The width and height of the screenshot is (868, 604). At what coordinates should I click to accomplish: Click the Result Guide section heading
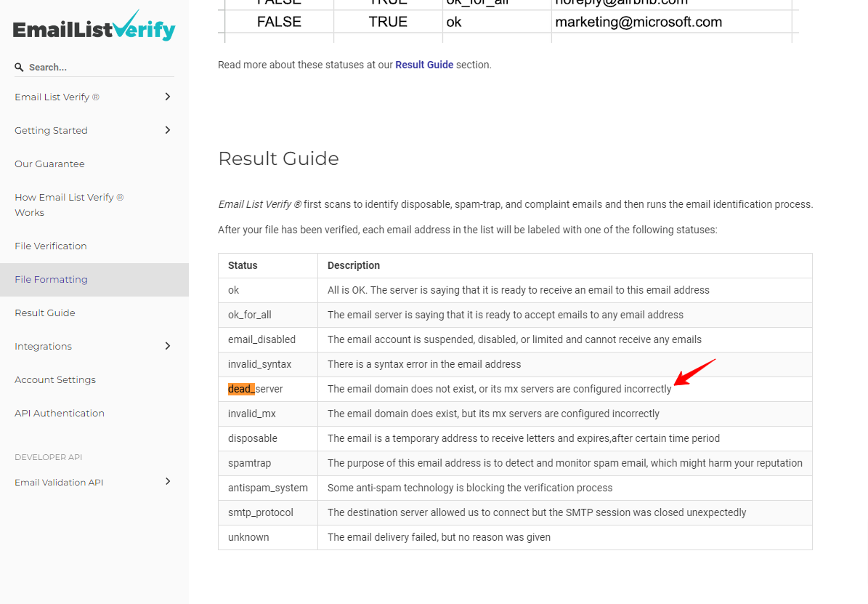point(278,158)
